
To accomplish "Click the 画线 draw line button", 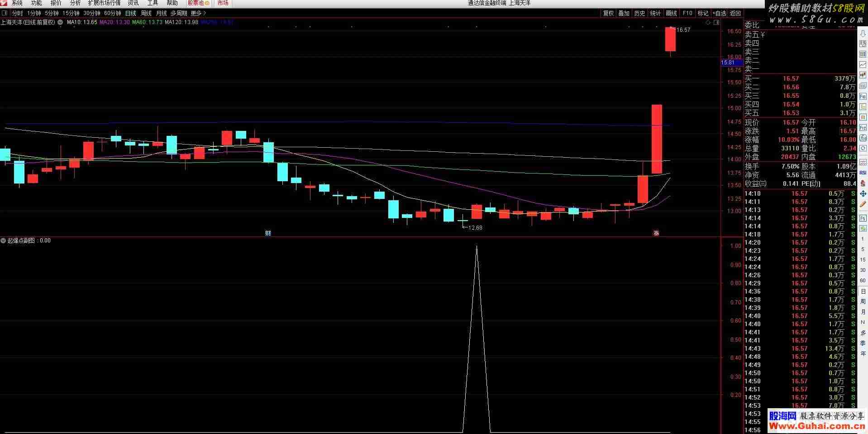I will (x=672, y=13).
